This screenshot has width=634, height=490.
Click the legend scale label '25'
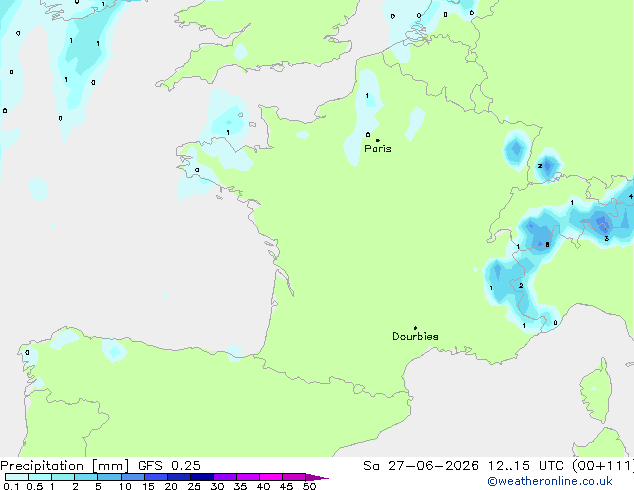coord(194,486)
